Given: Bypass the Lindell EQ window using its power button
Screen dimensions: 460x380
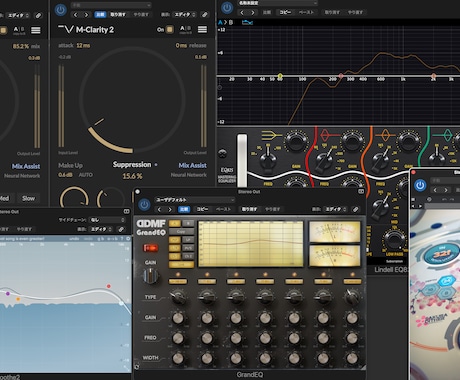Looking at the screenshot, I should click(227, 7).
